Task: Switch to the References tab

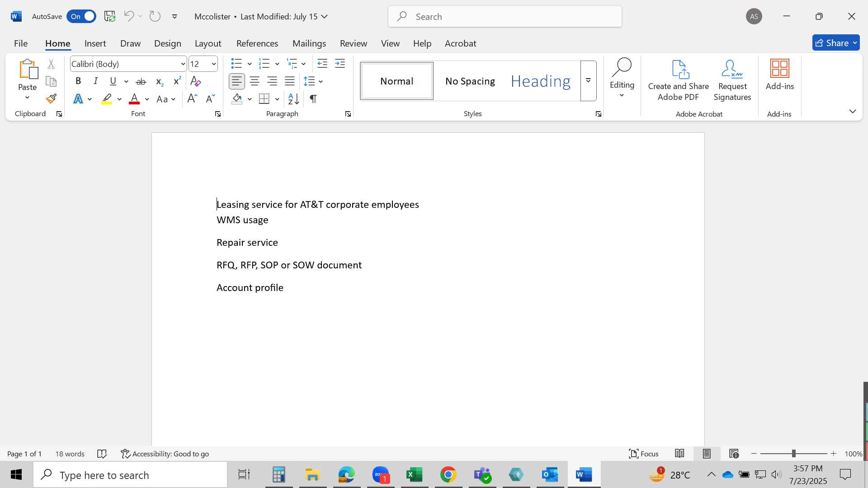Action: (257, 43)
